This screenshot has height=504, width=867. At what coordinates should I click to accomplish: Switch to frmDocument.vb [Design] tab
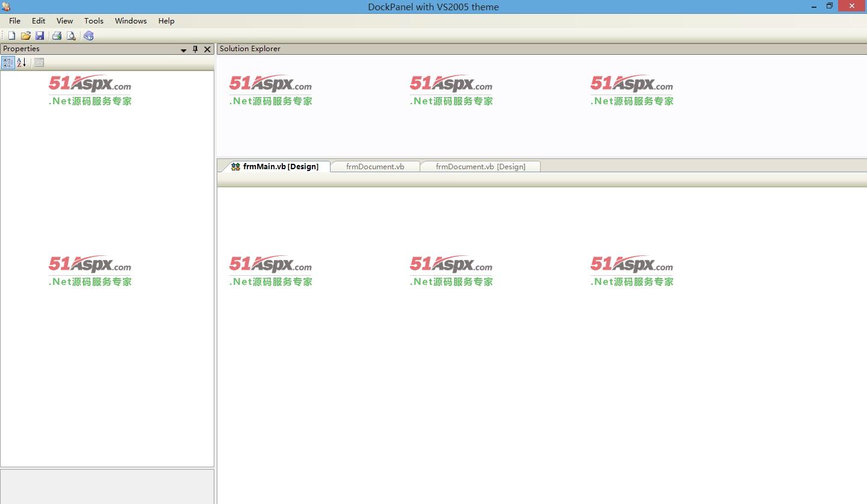480,166
